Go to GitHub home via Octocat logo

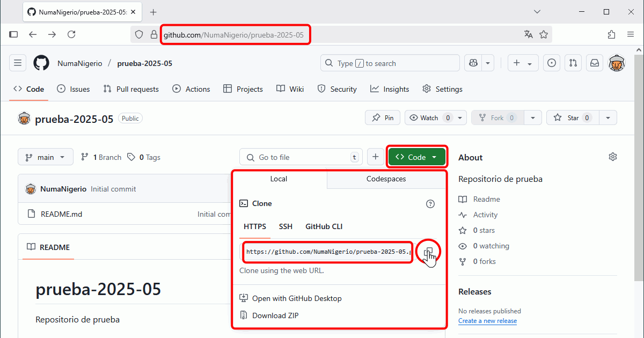(x=41, y=63)
